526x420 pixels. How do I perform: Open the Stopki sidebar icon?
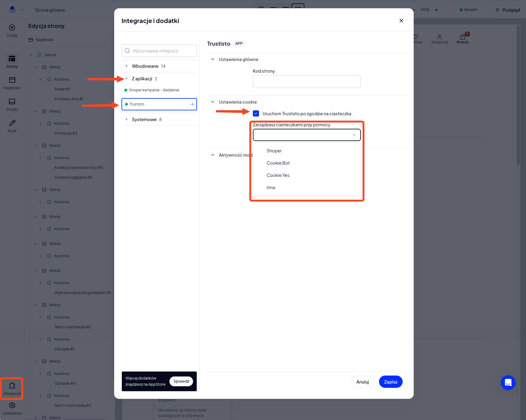pos(12,101)
